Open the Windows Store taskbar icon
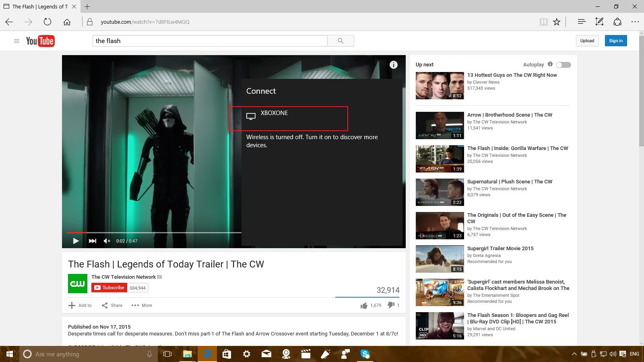Image resolution: width=644 pixels, height=362 pixels. (227, 354)
